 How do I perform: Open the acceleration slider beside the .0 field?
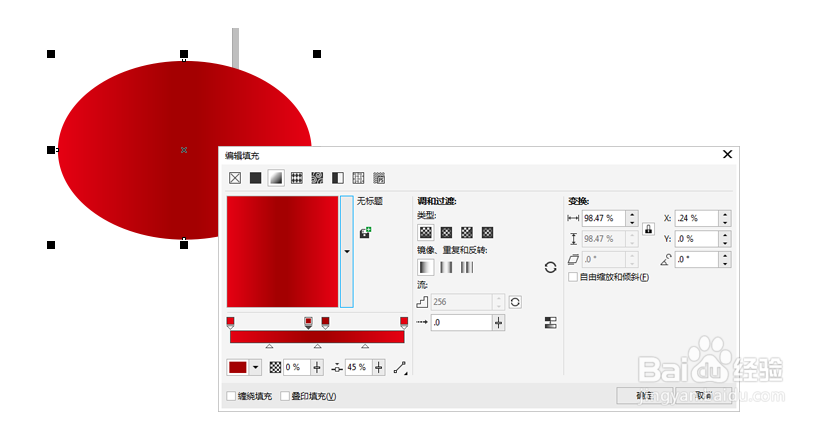(498, 323)
